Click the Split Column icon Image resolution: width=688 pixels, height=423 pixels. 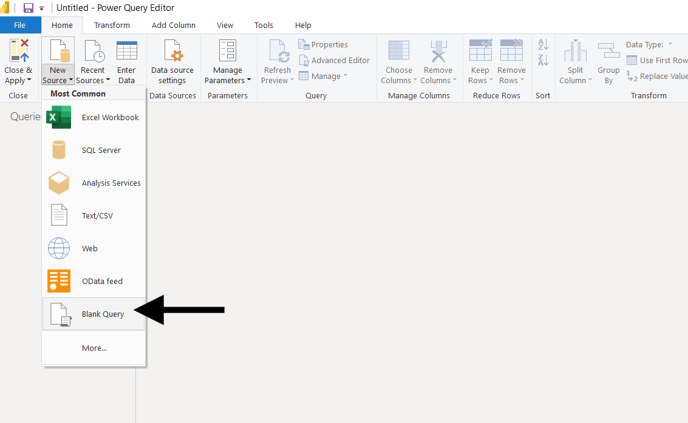pyautogui.click(x=575, y=50)
